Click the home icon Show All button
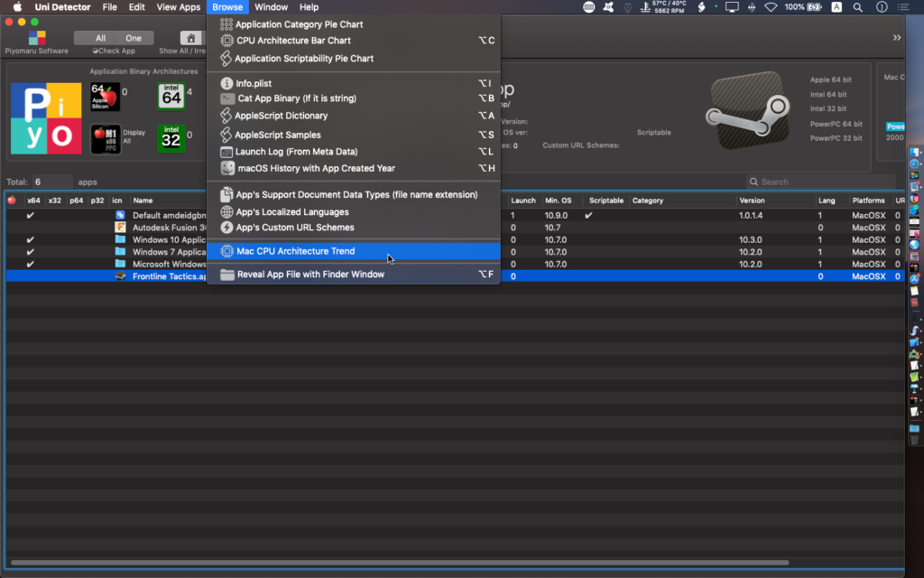 pyautogui.click(x=190, y=38)
